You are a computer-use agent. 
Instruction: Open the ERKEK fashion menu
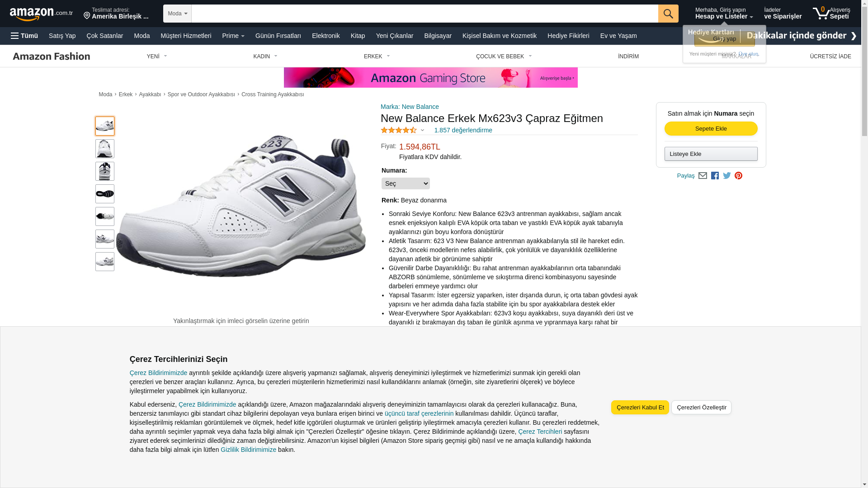coord(377,56)
